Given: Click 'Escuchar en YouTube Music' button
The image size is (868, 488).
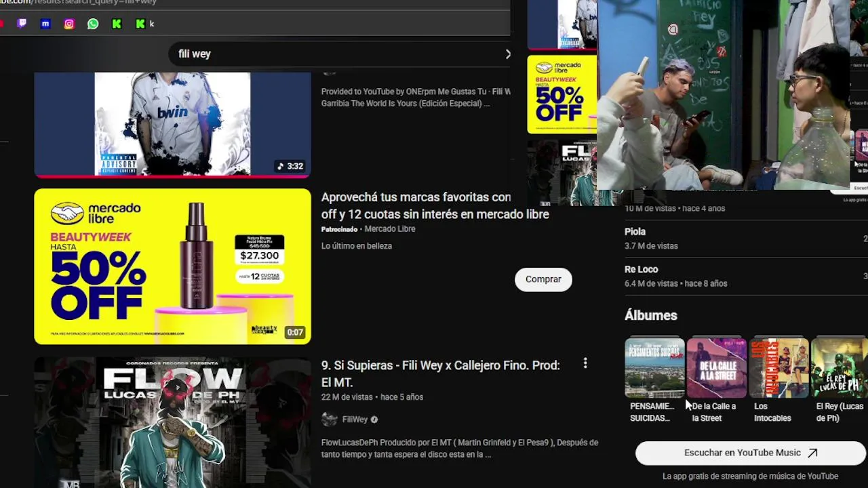Looking at the screenshot, I should pyautogui.click(x=751, y=453).
